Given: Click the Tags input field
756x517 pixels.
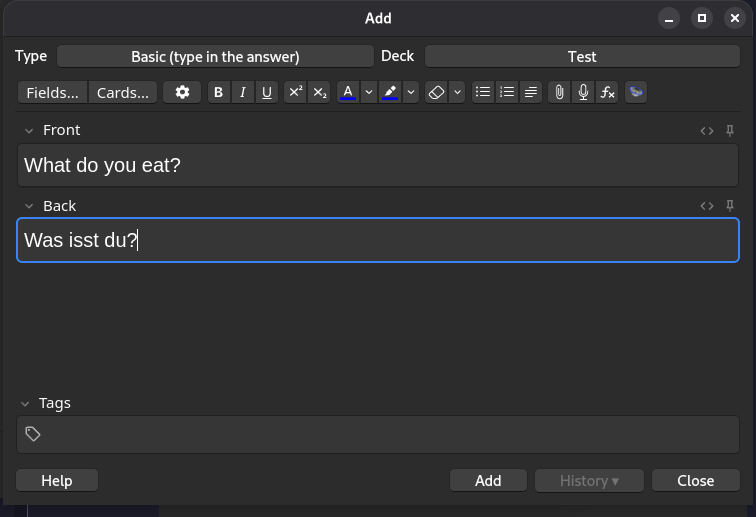Looking at the screenshot, I should coord(378,435).
